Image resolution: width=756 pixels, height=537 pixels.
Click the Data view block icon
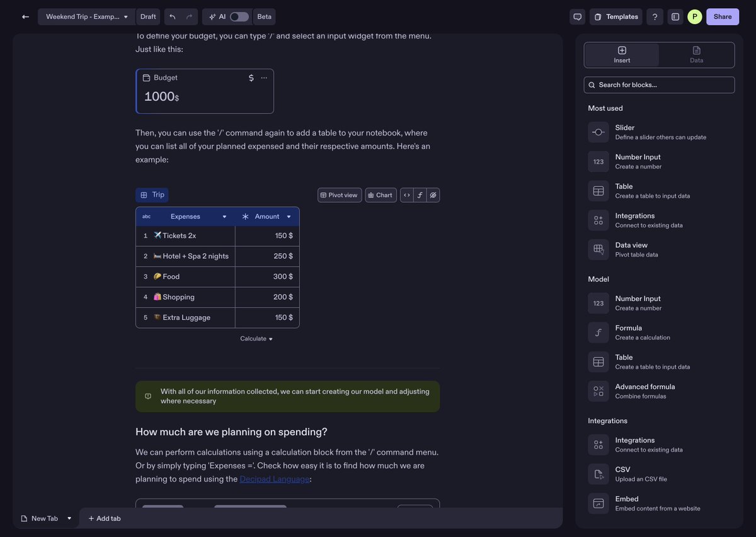coord(598,250)
